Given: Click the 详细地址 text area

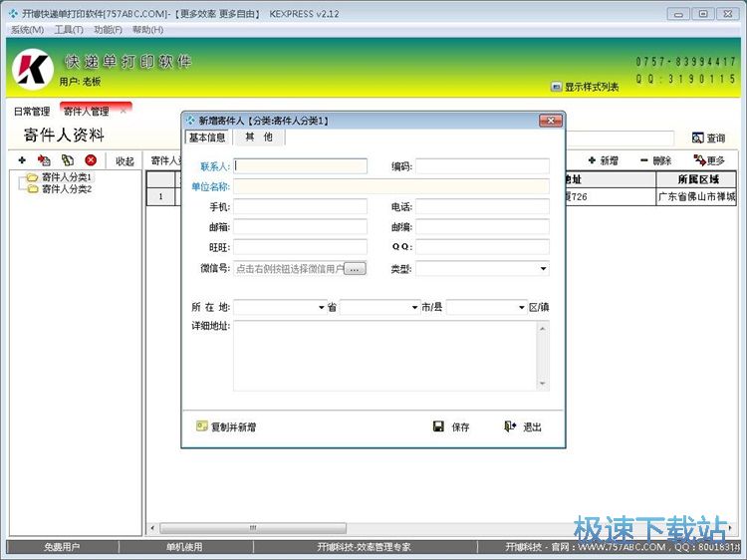Looking at the screenshot, I should [384, 356].
